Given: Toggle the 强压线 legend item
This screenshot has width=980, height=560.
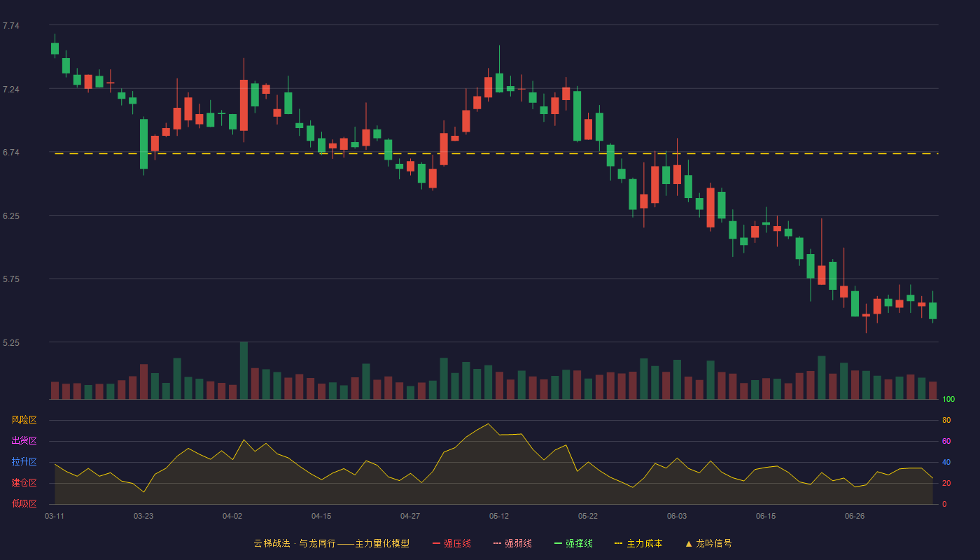Looking at the screenshot, I should [x=451, y=543].
